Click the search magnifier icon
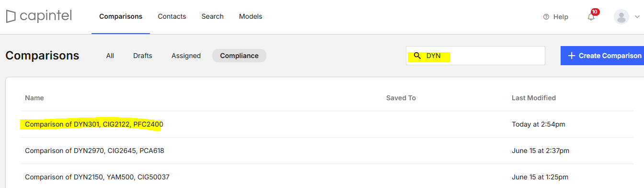Viewport: 644px width, 188px height. (417, 56)
